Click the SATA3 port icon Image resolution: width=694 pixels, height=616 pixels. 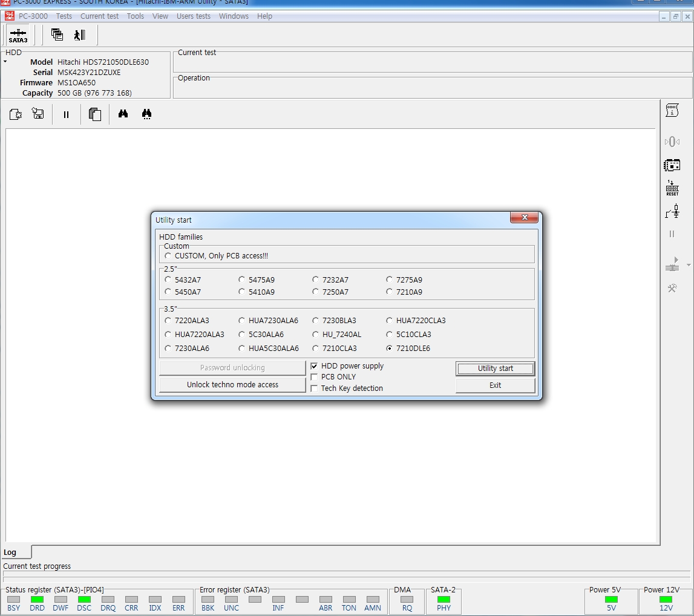tap(18, 36)
